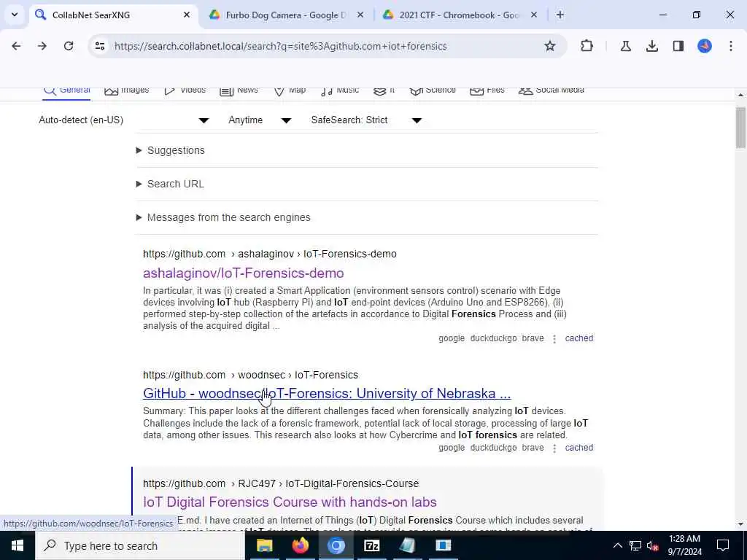
Task: Switch to Files search category
Action: (x=487, y=90)
